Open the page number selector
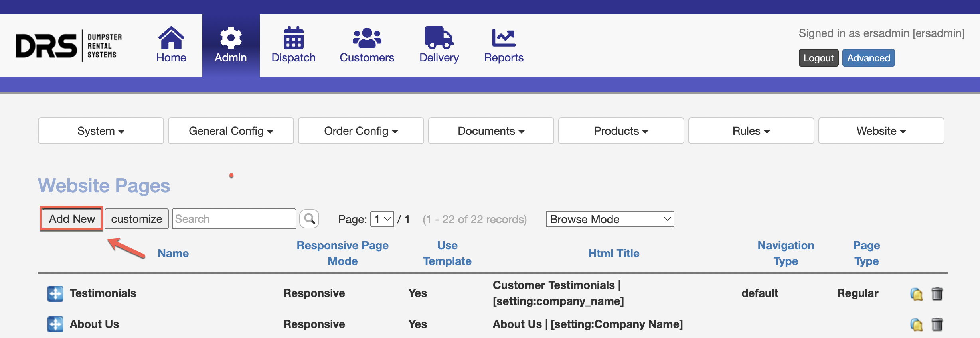 click(382, 219)
